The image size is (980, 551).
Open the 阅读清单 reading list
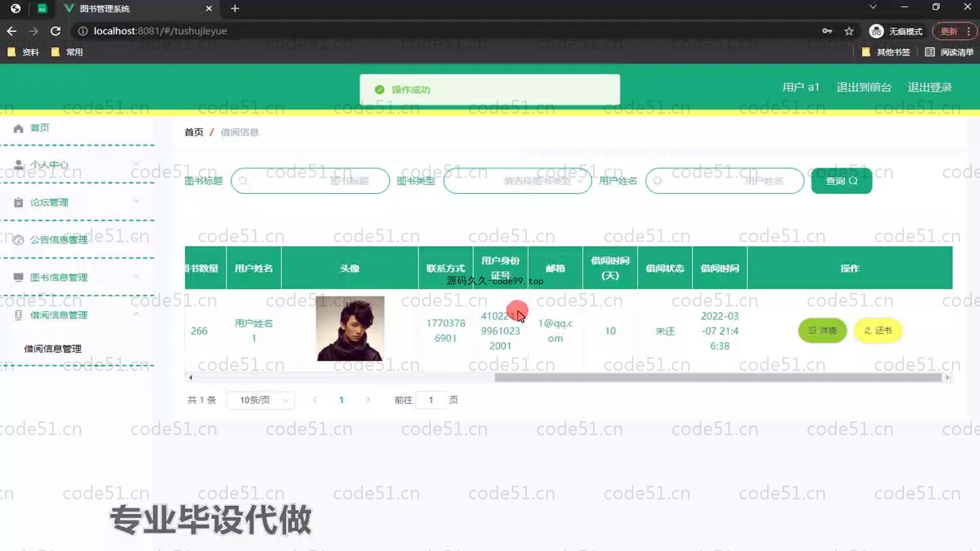tap(949, 52)
